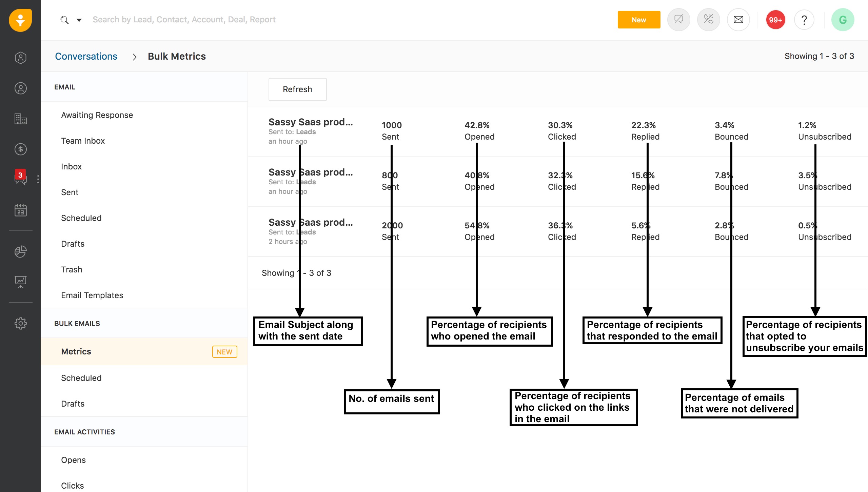Viewport: 868px width, 492px height.
Task: Click the help question mark icon
Action: 804,20
